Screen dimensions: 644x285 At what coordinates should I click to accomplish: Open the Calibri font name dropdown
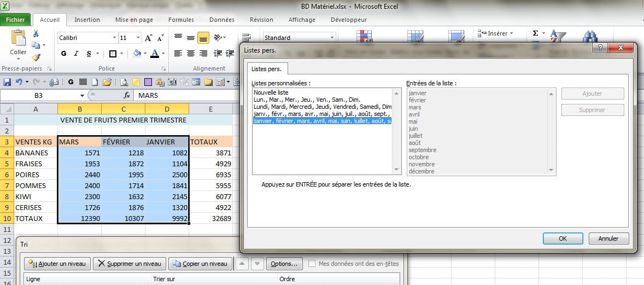(x=114, y=38)
